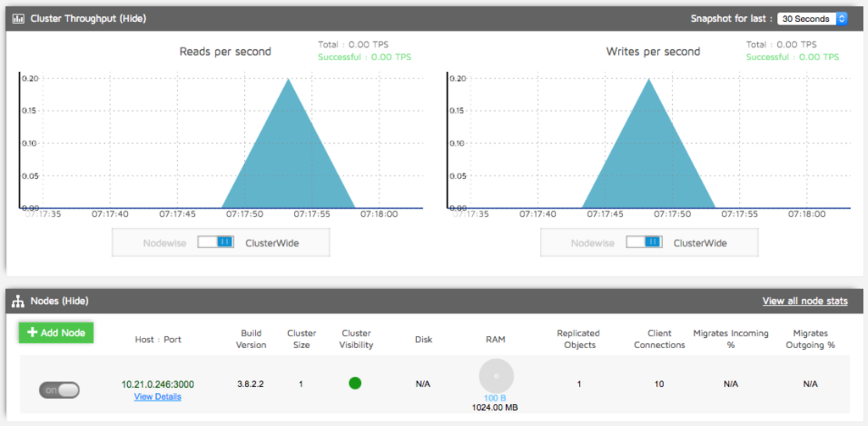Click the Reads per second title
868x426 pixels.
point(225,52)
